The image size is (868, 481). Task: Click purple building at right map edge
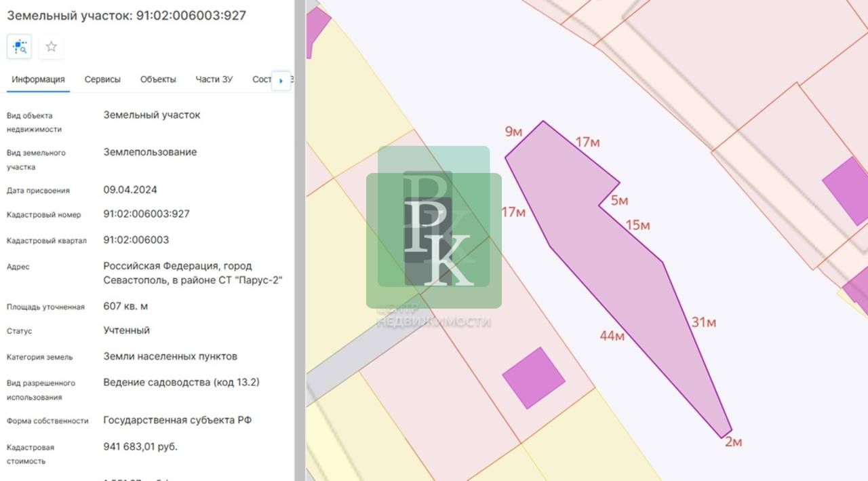[x=846, y=191]
